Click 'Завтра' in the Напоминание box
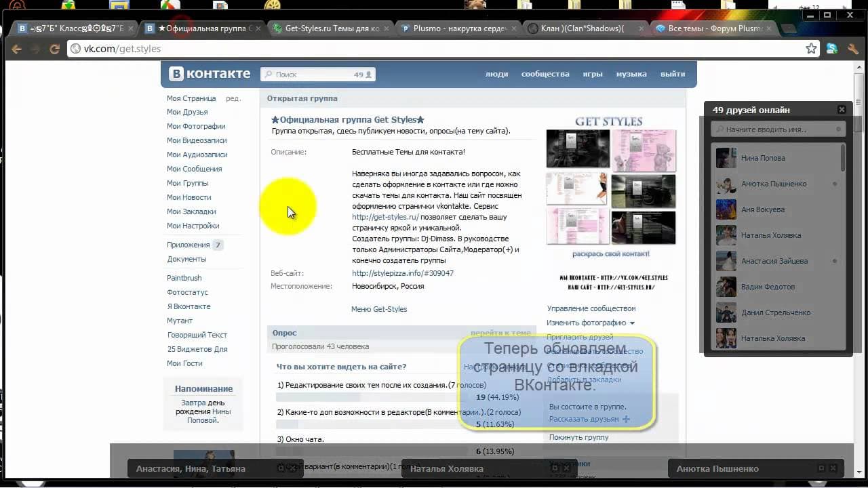The height and width of the screenshot is (488, 868). [x=193, y=403]
